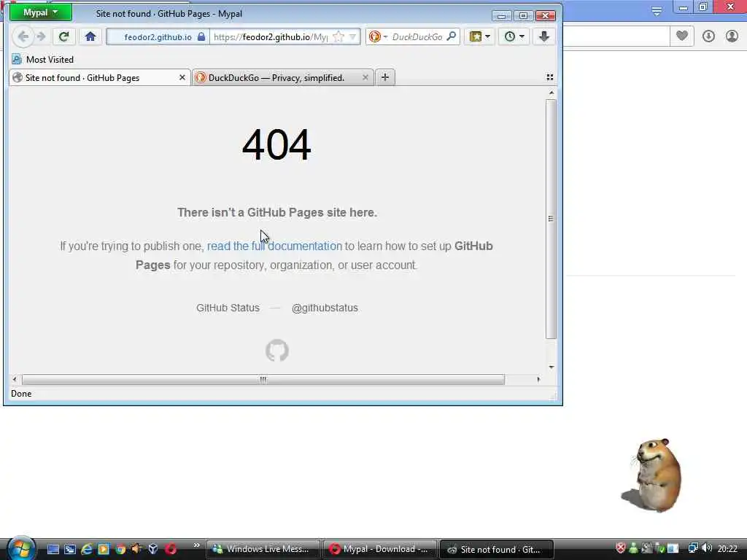Viewport: 747px width, 560px height.
Task: Open the bookmarks menu button
Action: (x=480, y=36)
